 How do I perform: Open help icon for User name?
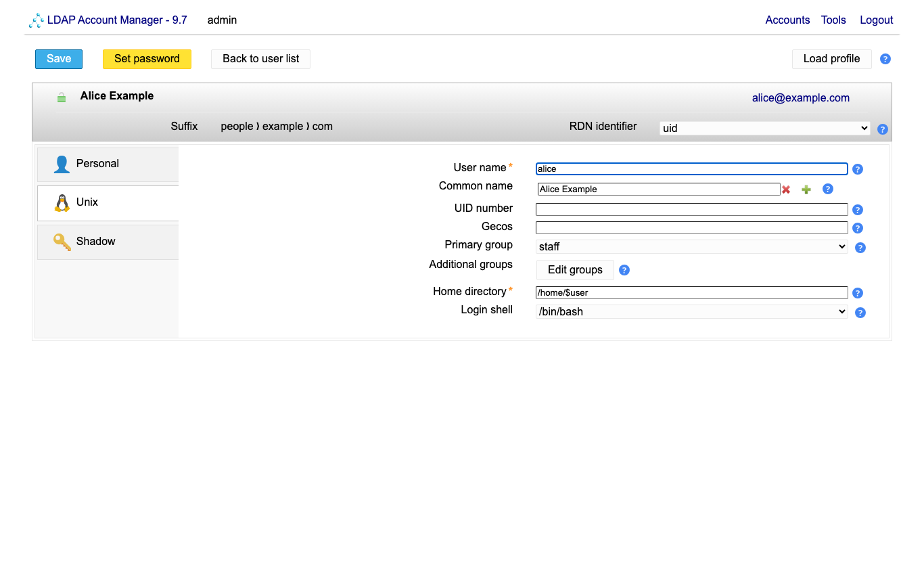pyautogui.click(x=858, y=169)
